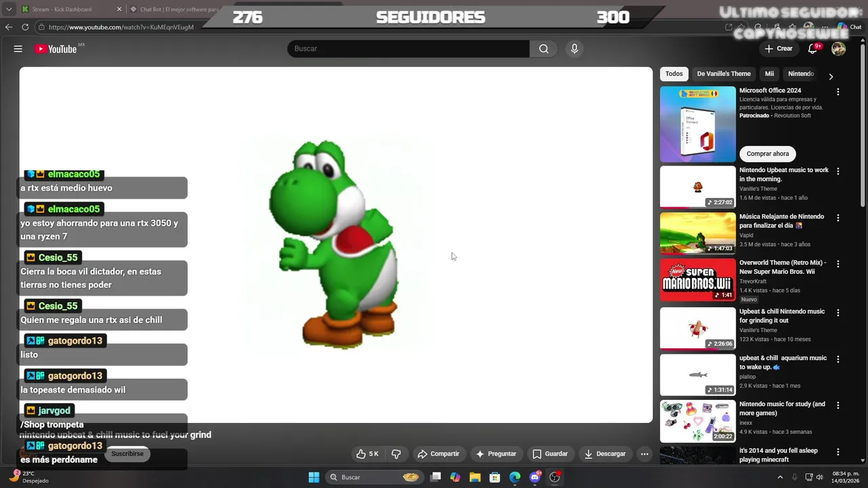Go back with the browser back arrow
Viewport: 868px width, 488px height.
[9, 27]
